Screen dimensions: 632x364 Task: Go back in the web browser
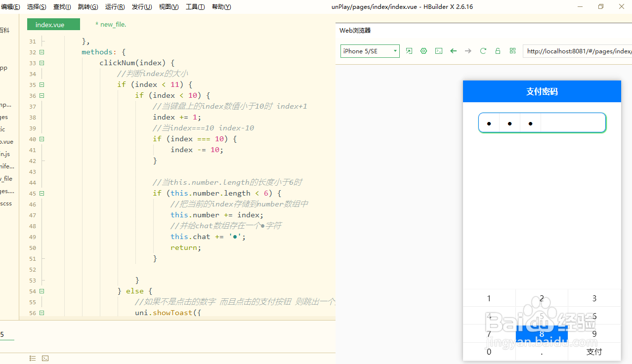453,51
